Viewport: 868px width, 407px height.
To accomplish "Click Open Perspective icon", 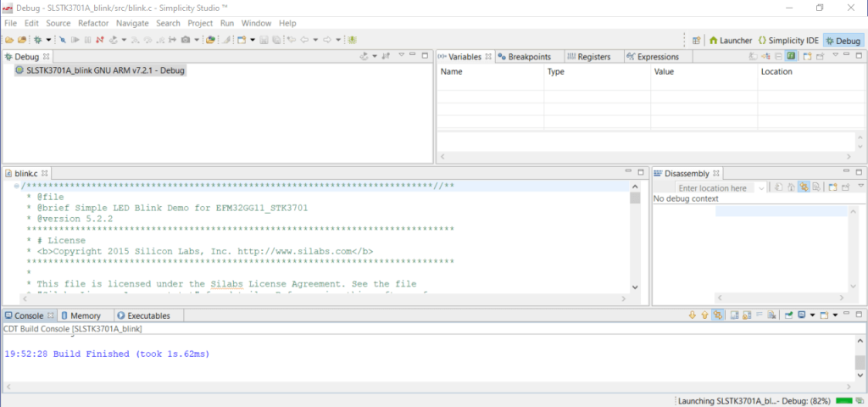I will click(697, 41).
